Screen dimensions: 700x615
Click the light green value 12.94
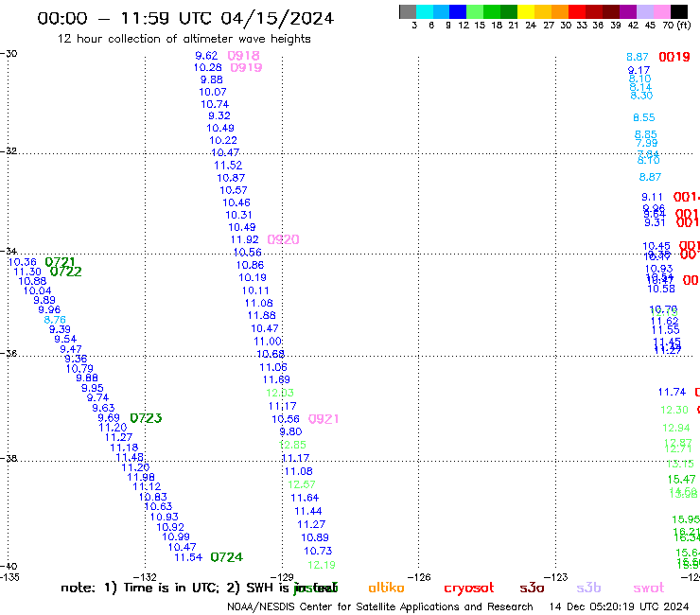(676, 428)
